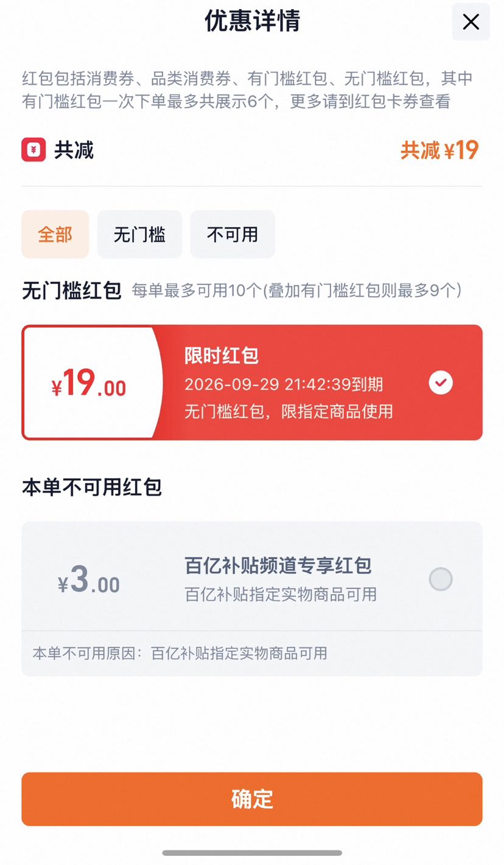The height and width of the screenshot is (865, 504).
Task: Tap the ¥3.00 amount on gray coupon
Action: 89,580
